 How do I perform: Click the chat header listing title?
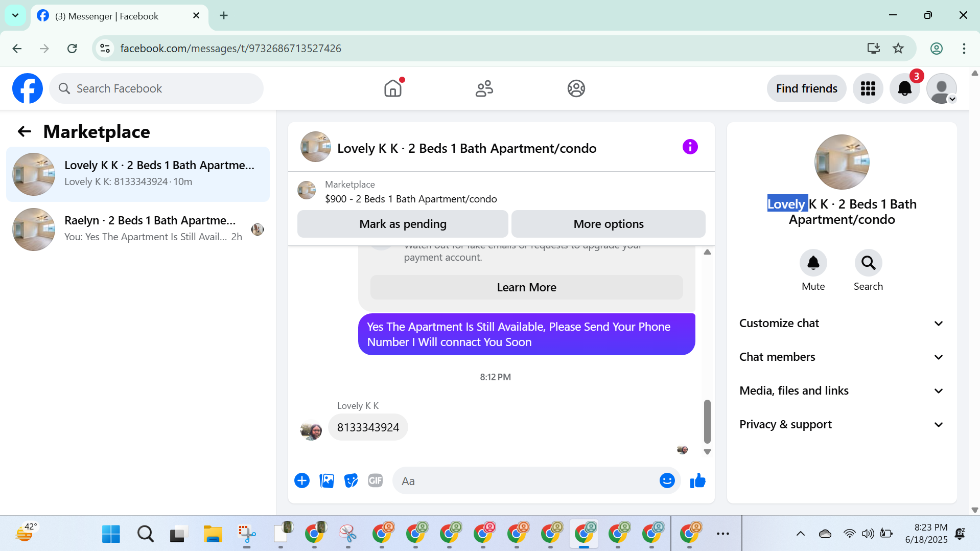point(466,148)
